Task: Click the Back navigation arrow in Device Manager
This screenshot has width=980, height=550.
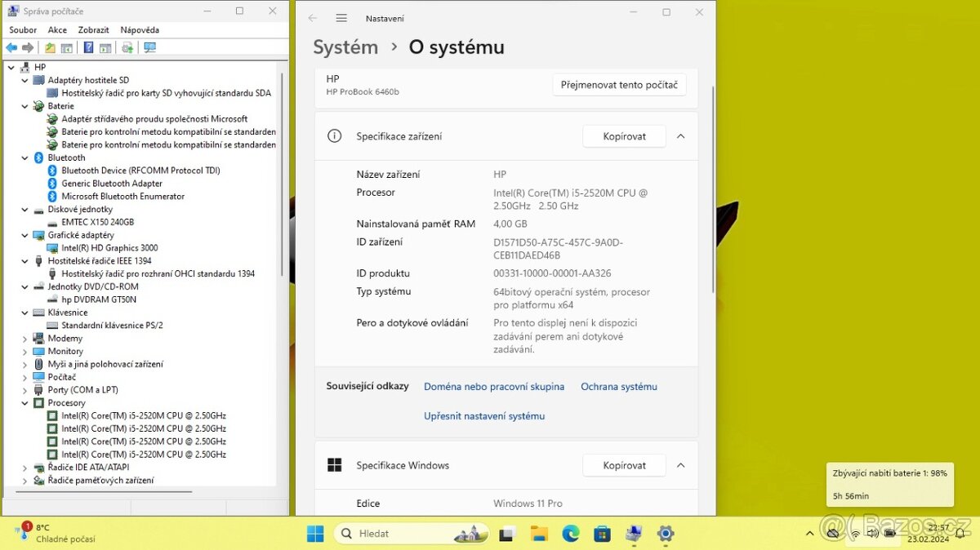Action: click(x=11, y=47)
